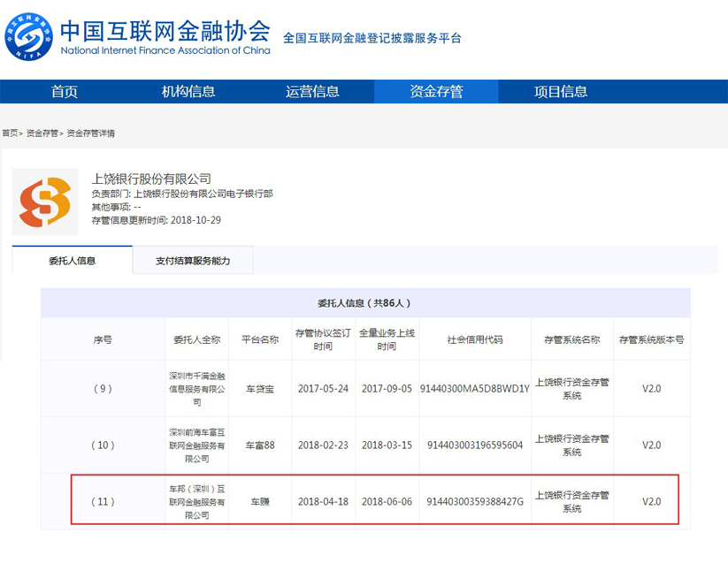This screenshot has height=571, width=728.
Task: Click the 其他事项 line
Action: 116,207
